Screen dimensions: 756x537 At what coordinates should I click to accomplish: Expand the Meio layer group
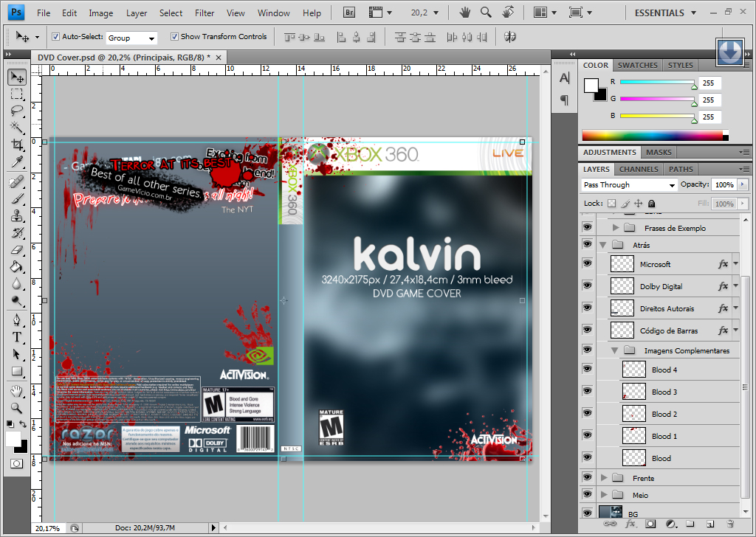click(x=604, y=495)
